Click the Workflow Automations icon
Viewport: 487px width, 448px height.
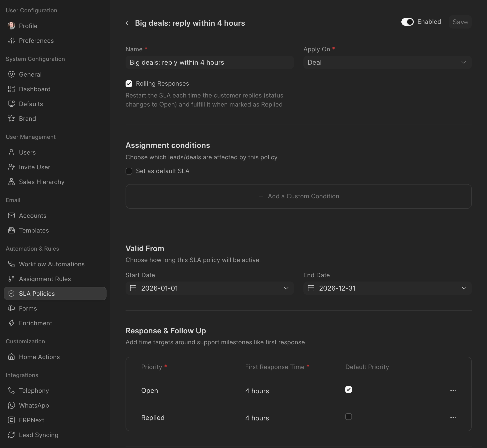11,264
